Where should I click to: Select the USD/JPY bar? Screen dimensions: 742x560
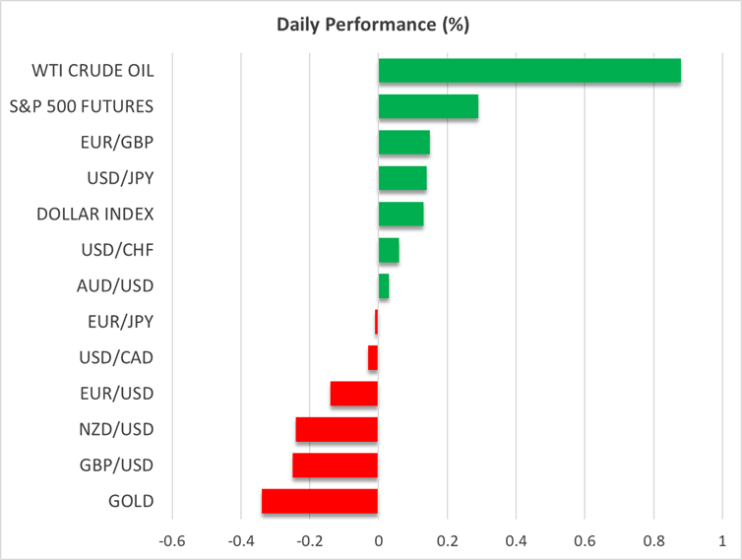pos(402,178)
